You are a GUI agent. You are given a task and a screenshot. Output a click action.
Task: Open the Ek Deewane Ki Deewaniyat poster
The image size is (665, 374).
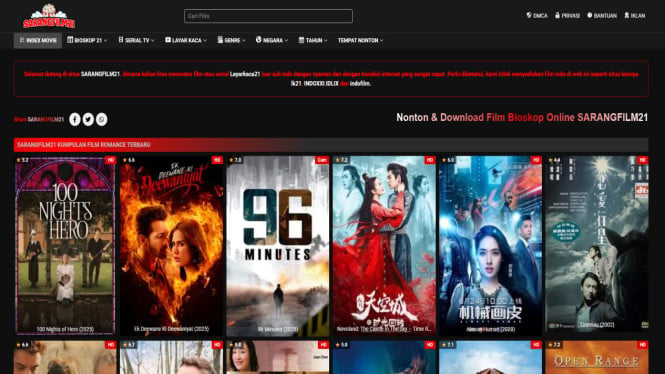[171, 246]
